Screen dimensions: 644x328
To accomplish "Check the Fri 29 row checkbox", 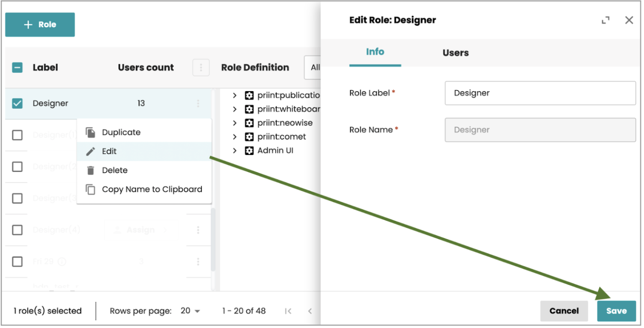I will tap(17, 262).
